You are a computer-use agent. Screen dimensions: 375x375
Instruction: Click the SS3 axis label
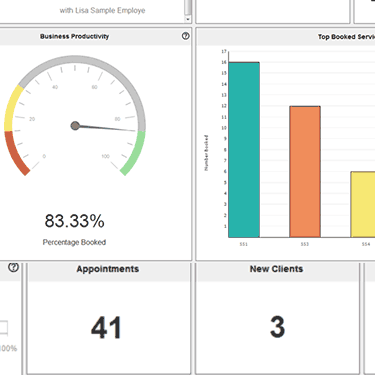click(x=305, y=244)
